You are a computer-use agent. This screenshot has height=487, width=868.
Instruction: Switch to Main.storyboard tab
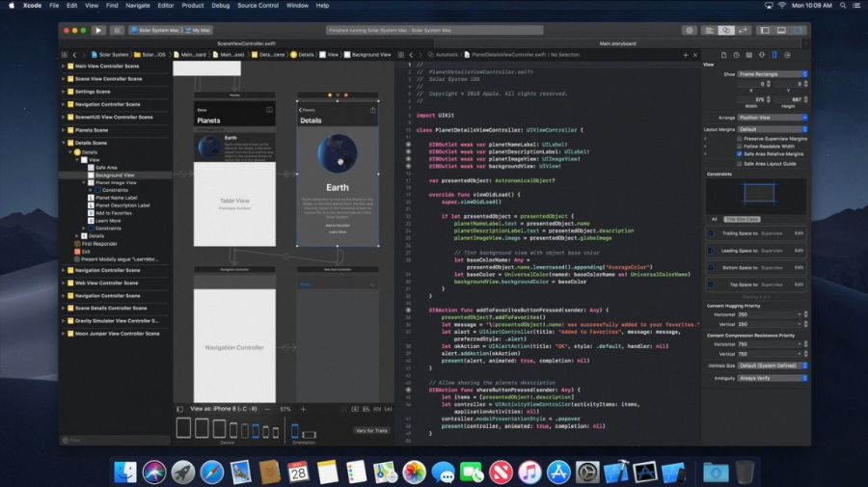tap(618, 43)
